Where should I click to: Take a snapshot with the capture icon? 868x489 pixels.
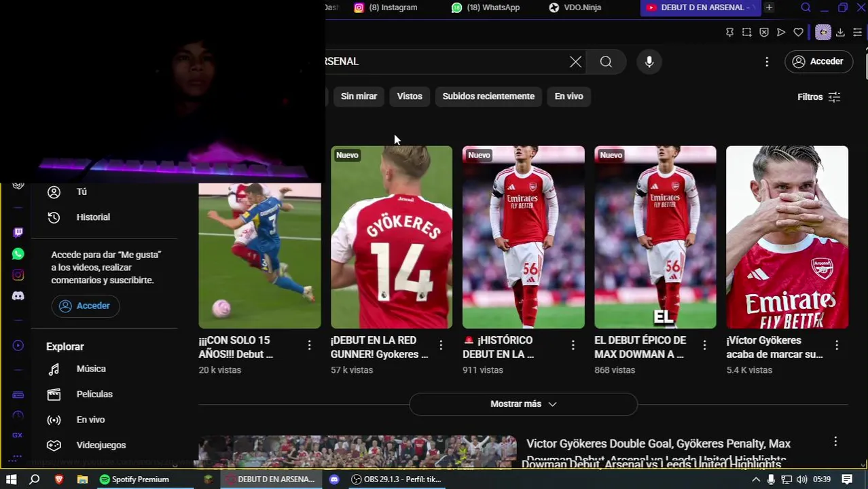tap(746, 32)
